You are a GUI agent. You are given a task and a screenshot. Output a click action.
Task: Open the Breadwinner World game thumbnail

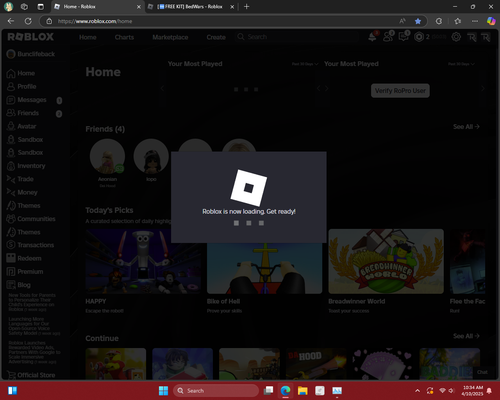(x=386, y=261)
